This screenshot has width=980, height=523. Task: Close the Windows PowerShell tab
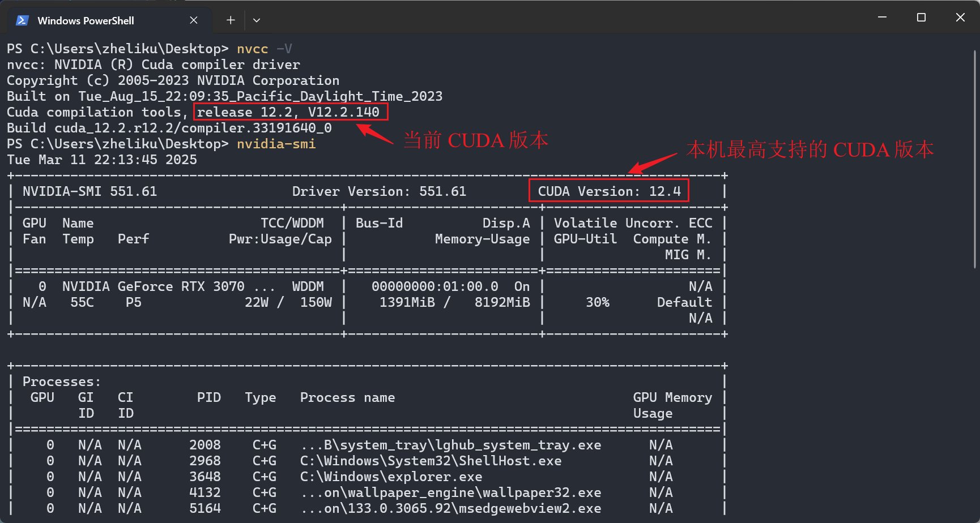coord(194,20)
